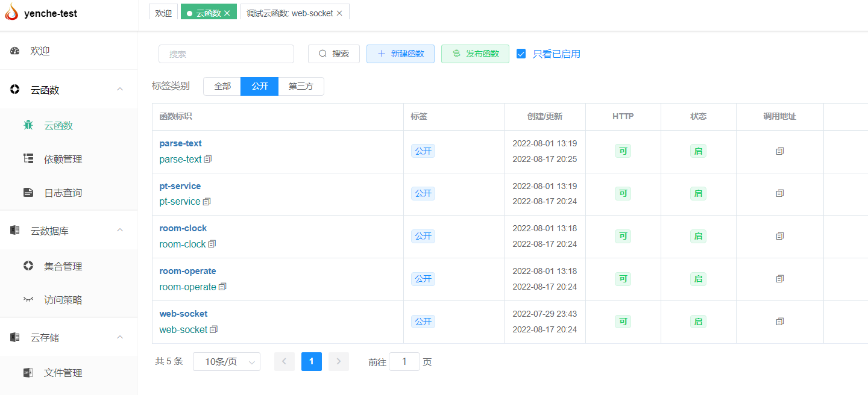
Task: Copy the web-socket invoke address
Action: click(x=779, y=322)
